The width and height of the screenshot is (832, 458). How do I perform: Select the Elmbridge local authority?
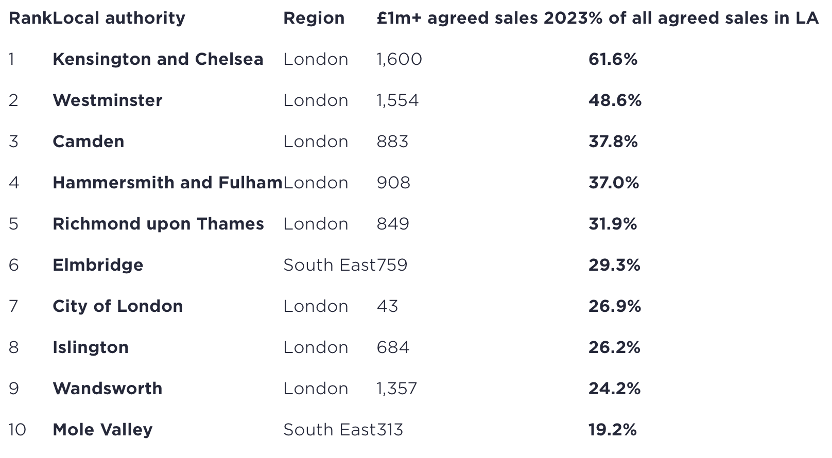98,265
